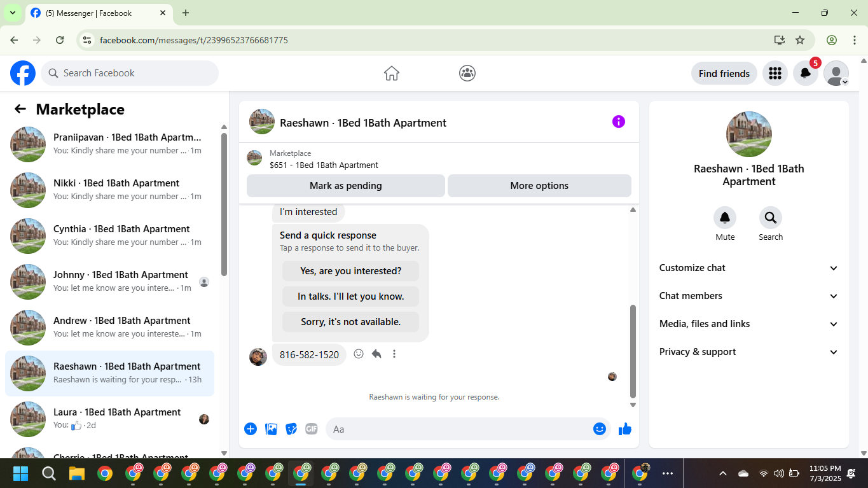View site information icon in address bar
Image resolution: width=868 pixels, height=488 pixels.
pyautogui.click(x=88, y=40)
